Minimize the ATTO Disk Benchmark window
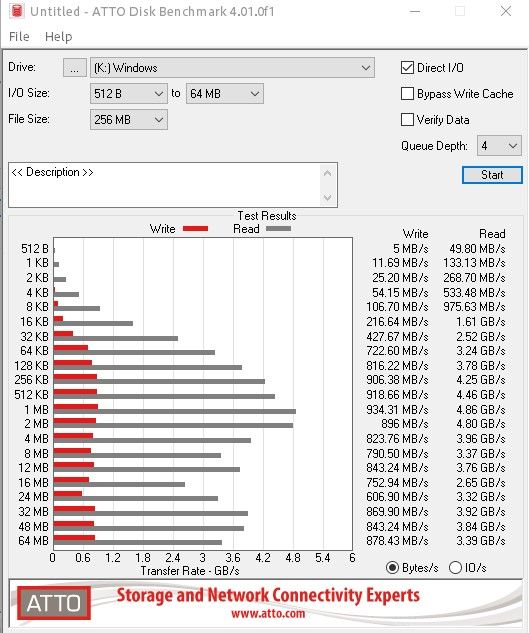 415,11
